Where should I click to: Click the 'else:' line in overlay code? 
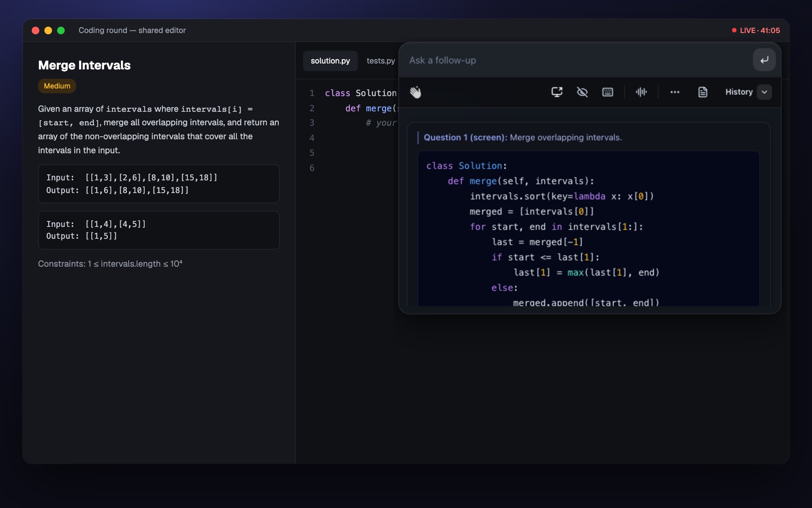[x=505, y=288]
